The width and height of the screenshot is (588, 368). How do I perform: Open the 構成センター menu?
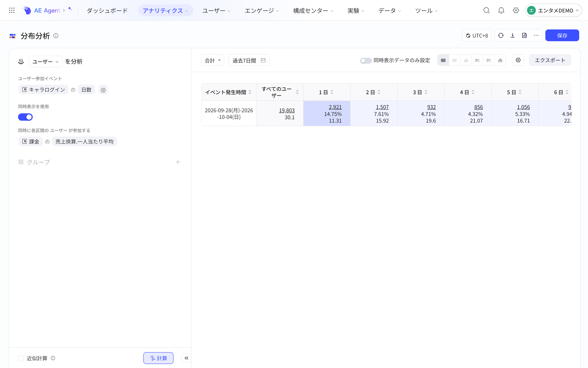pyautogui.click(x=313, y=10)
